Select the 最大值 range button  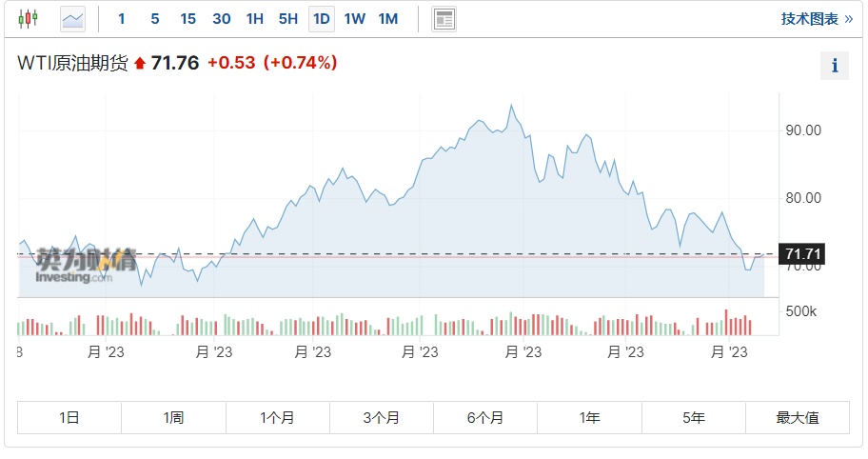click(798, 417)
